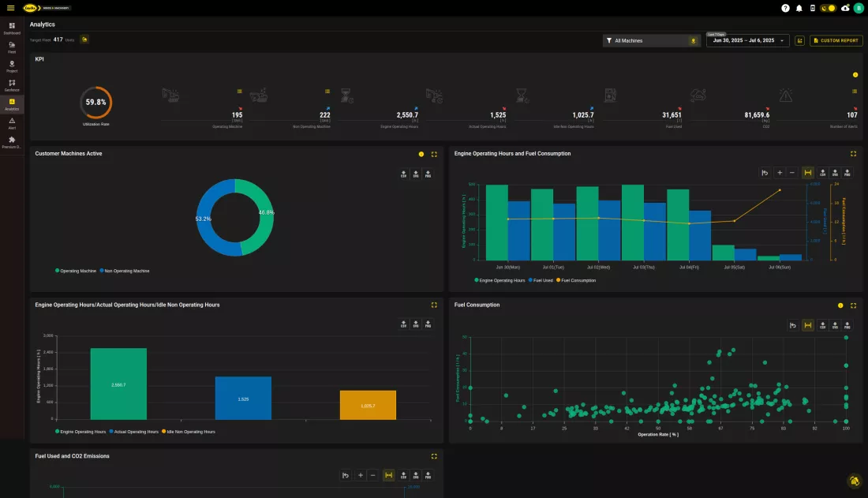The image size is (868, 498).
Task: Download Customer Machines Active chart as CSV
Action: pos(404,174)
